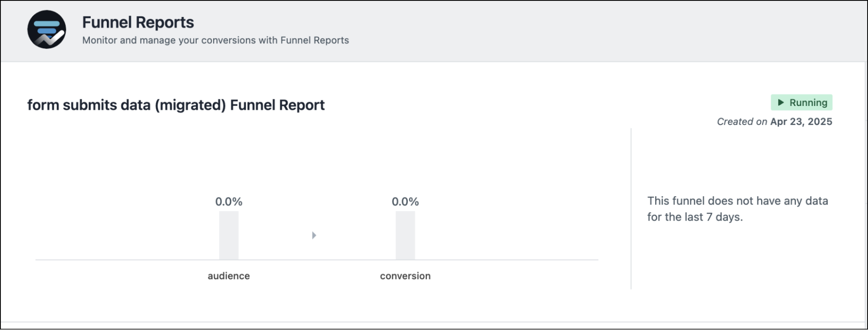Click the Created on Apr 23, 2025 text
This screenshot has width=868, height=330.
point(775,122)
